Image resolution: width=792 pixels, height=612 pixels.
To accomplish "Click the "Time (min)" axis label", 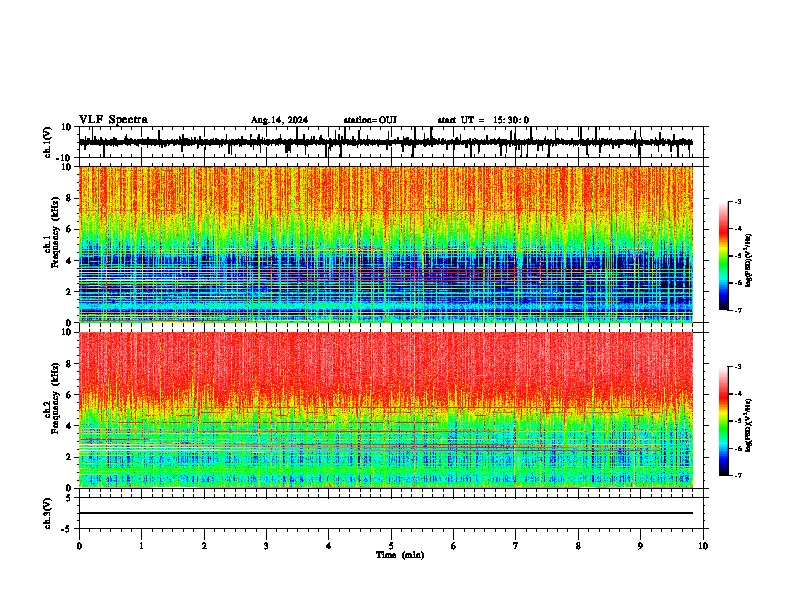I will click(x=400, y=555).
